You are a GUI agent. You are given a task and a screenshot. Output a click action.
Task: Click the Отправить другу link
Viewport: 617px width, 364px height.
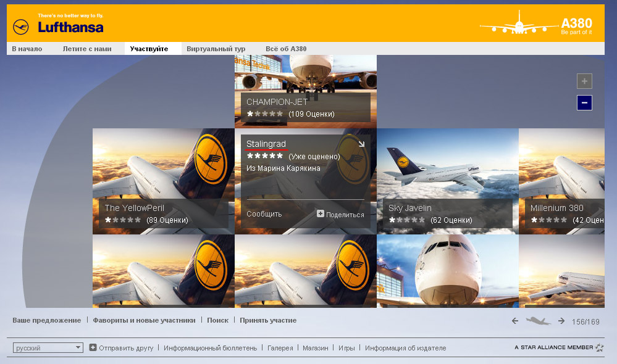(x=127, y=348)
